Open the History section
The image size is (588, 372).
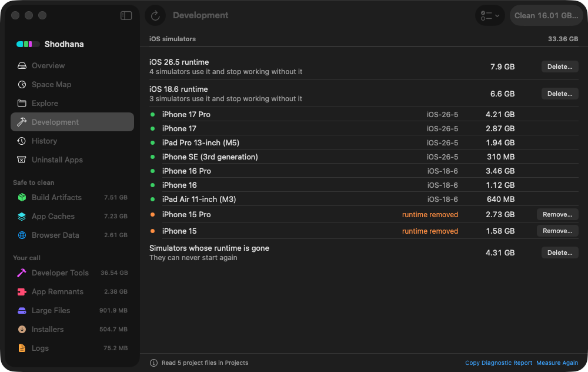[x=72, y=141]
